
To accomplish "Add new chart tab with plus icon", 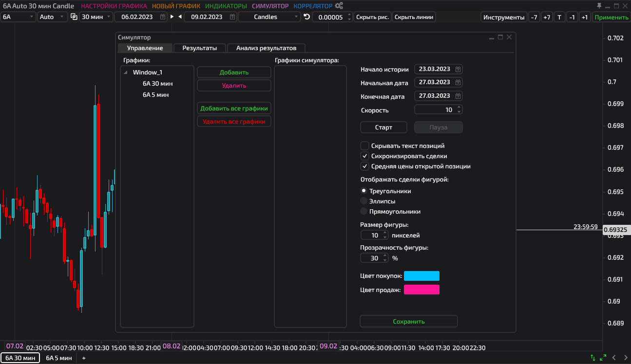I will click(84, 358).
